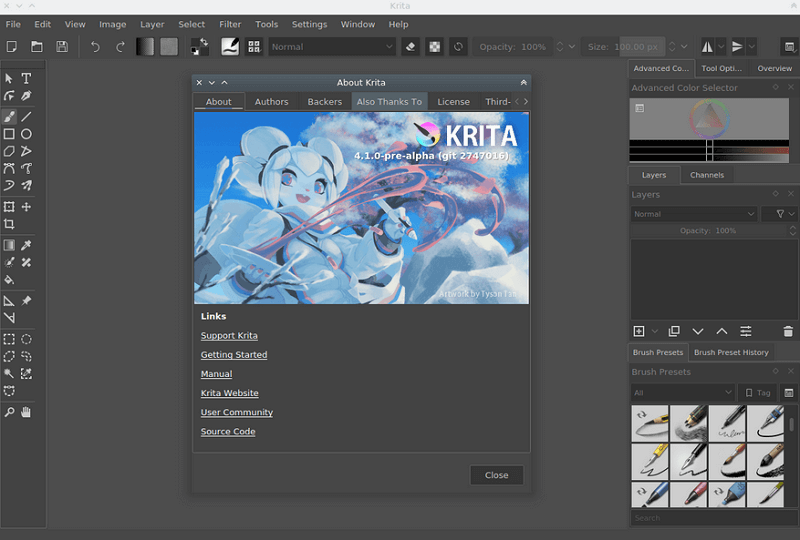Select the Move tool

pyautogui.click(x=27, y=207)
